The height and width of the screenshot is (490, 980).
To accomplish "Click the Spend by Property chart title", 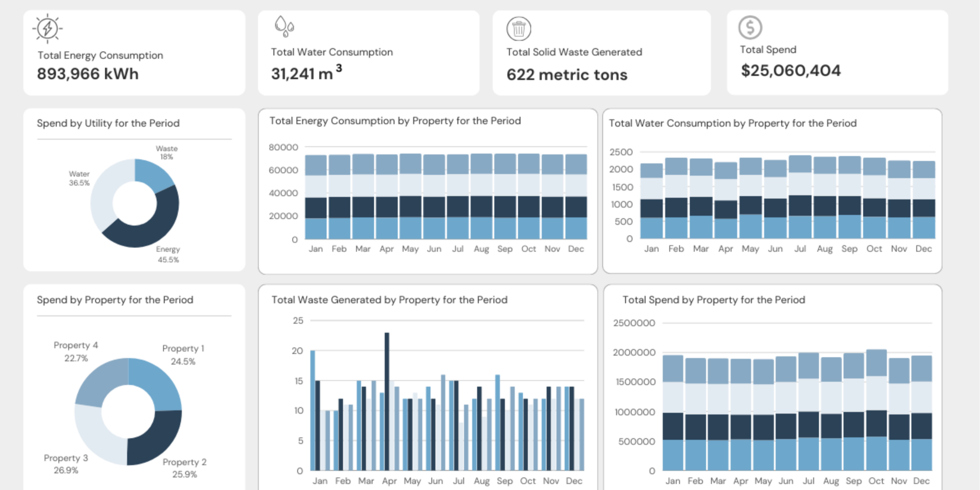I will click(115, 300).
